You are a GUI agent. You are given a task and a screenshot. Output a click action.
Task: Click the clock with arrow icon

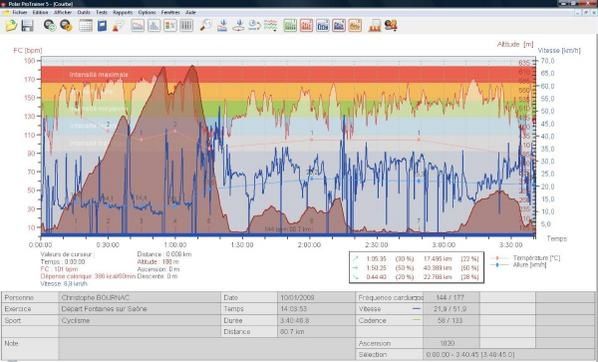pyautogui.click(x=254, y=26)
